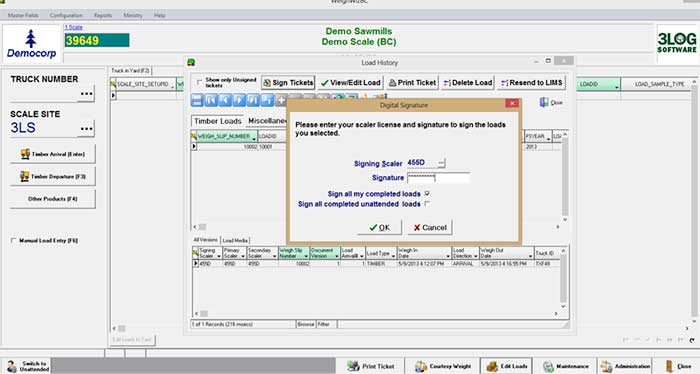Click the insert record plus icon
Image resolution: width=700 pixels, height=374 pixels.
click(x=281, y=100)
